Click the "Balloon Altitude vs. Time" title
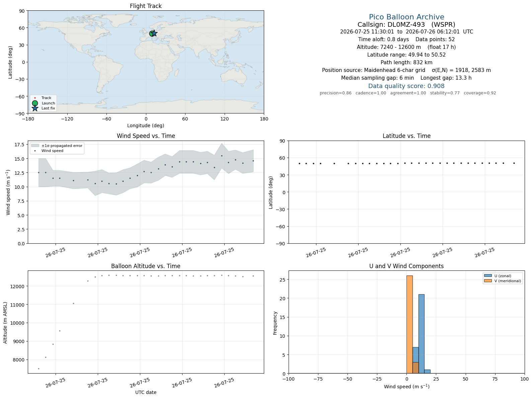The image size is (532, 398). point(146,266)
